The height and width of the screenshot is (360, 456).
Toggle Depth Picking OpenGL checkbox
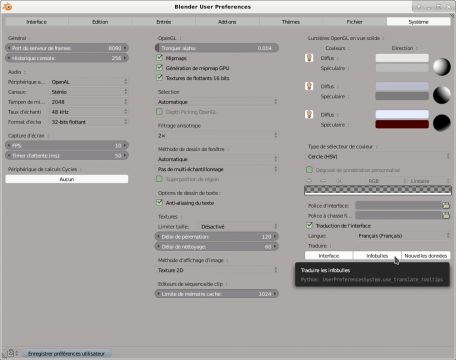click(x=159, y=112)
